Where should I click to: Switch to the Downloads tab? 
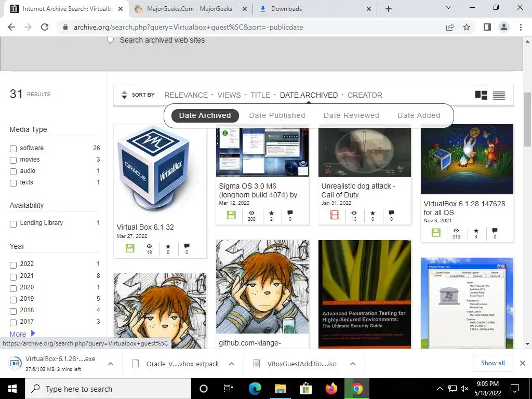pyautogui.click(x=286, y=9)
